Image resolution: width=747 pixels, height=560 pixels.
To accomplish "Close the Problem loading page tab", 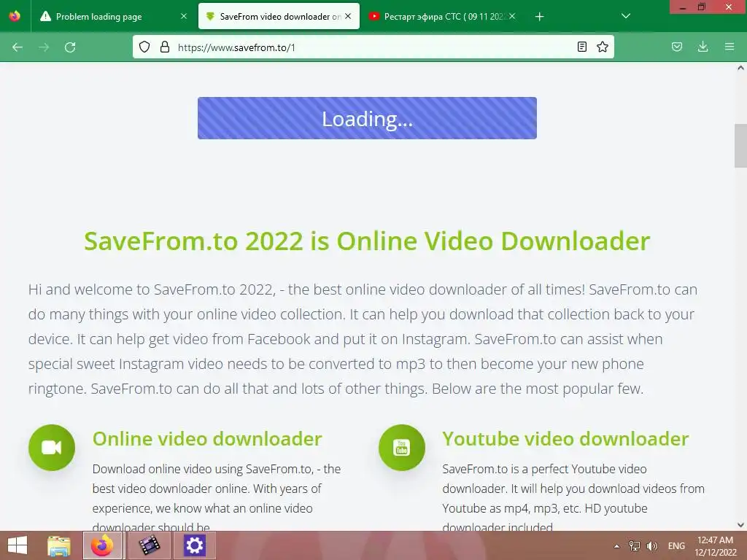I will click(x=184, y=16).
